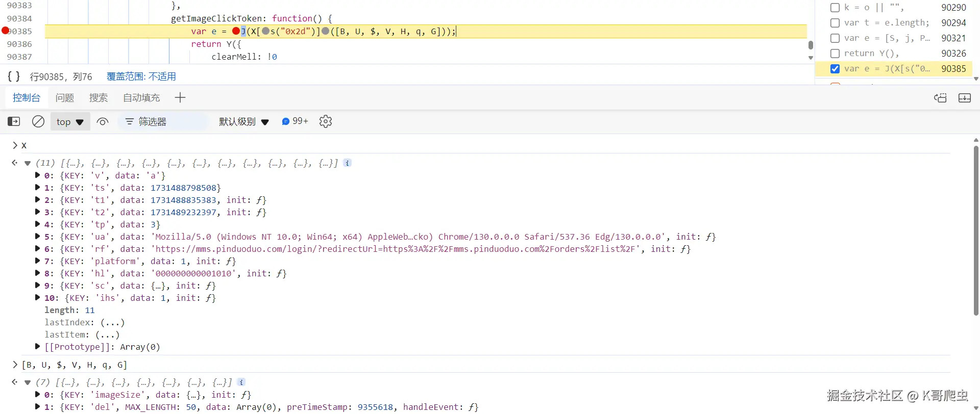
Task: Click console scrollbar thumb
Action: tap(976, 230)
